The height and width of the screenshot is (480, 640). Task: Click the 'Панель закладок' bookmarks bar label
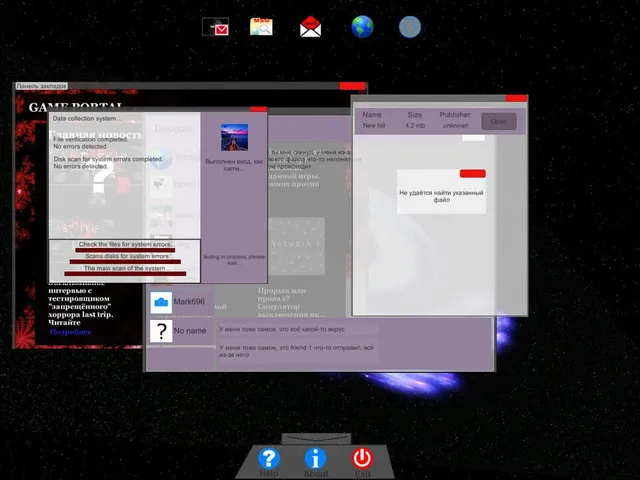41,86
